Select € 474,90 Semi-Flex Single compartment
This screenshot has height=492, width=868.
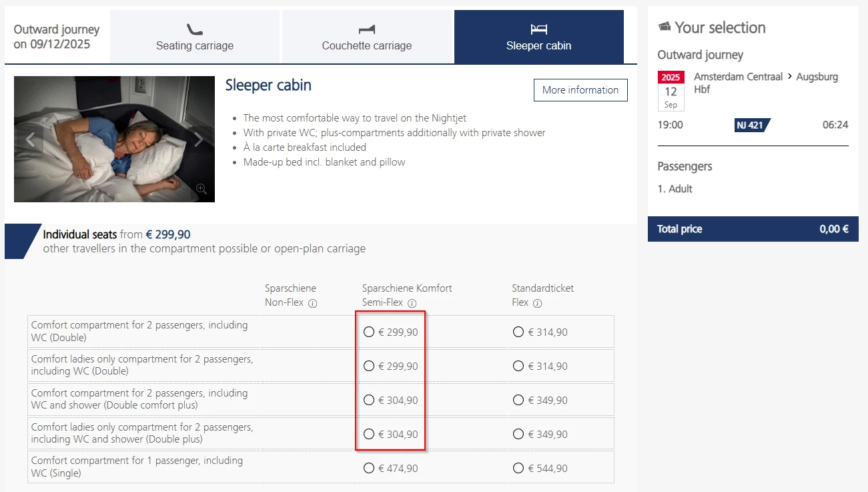click(x=369, y=468)
